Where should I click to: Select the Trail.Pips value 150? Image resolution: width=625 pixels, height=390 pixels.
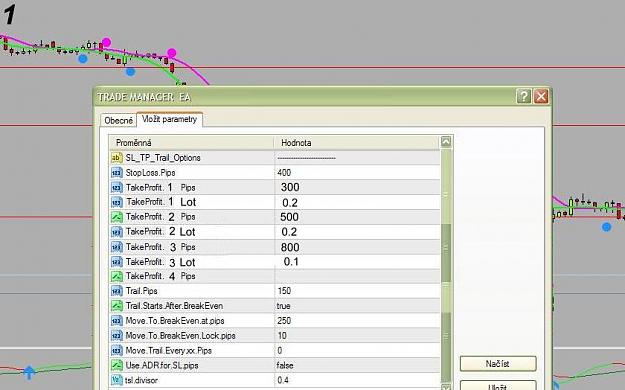[284, 291]
